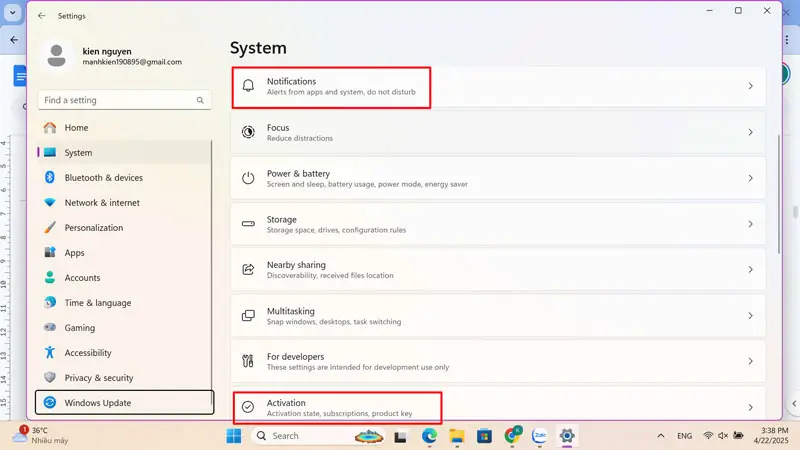Click the Gaming controller icon
This screenshot has width=800, height=450.
49,328
